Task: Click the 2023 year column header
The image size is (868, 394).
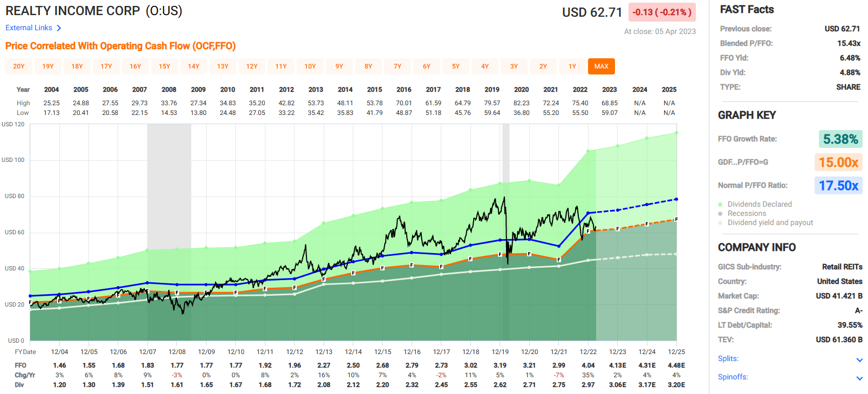Action: [610, 90]
